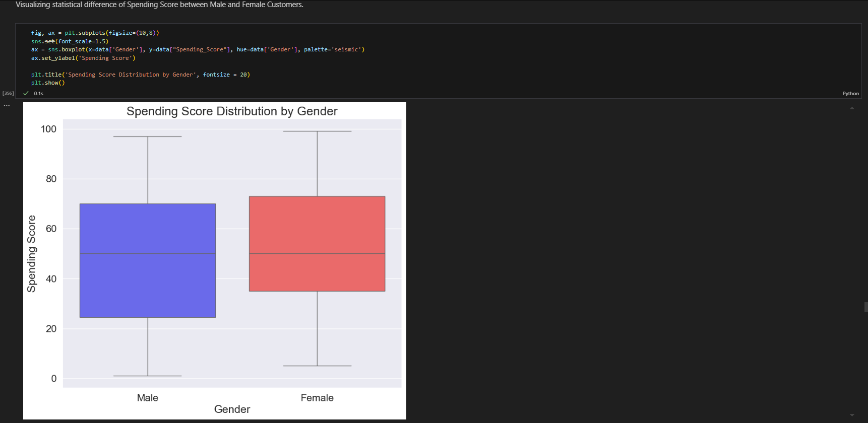This screenshot has width=868, height=423.
Task: Click the output scroll up arrow
Action: [x=852, y=108]
